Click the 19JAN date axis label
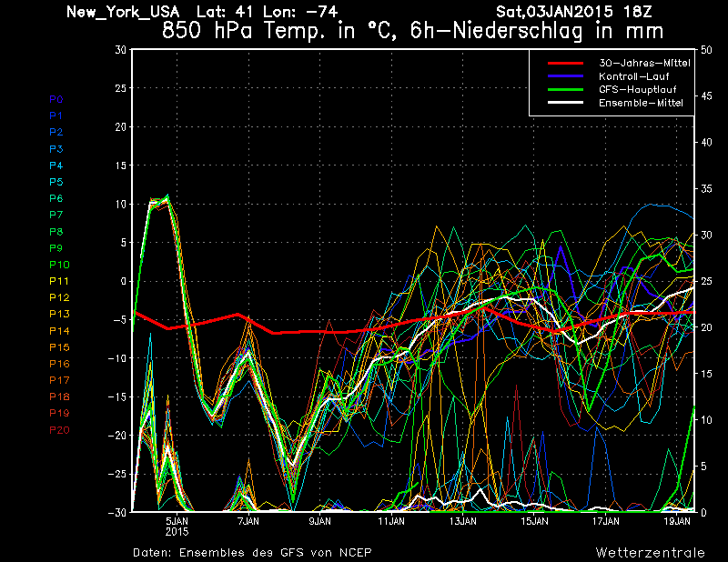This screenshot has width=728, height=562. 677,521
